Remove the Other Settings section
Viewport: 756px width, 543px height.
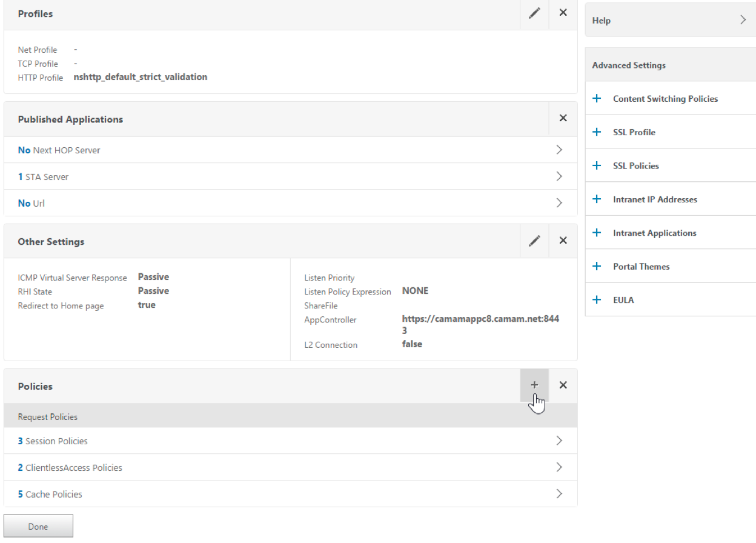click(x=563, y=241)
